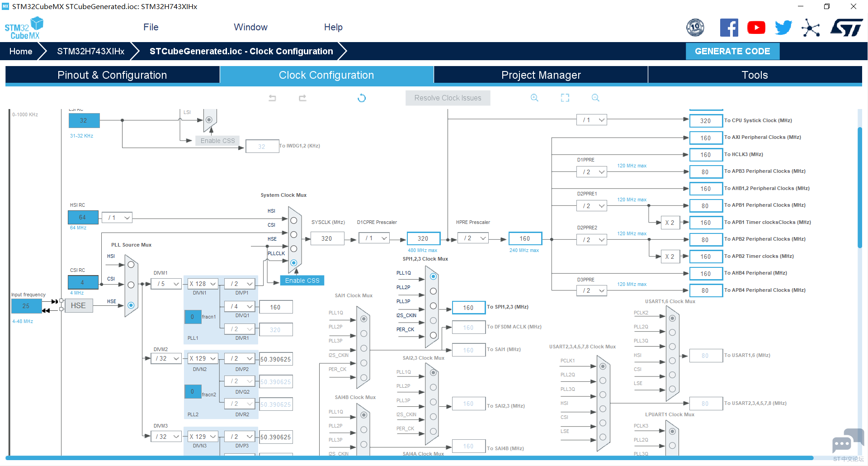Click the refresh clock tree icon
This screenshot has height=466, width=868.
362,98
